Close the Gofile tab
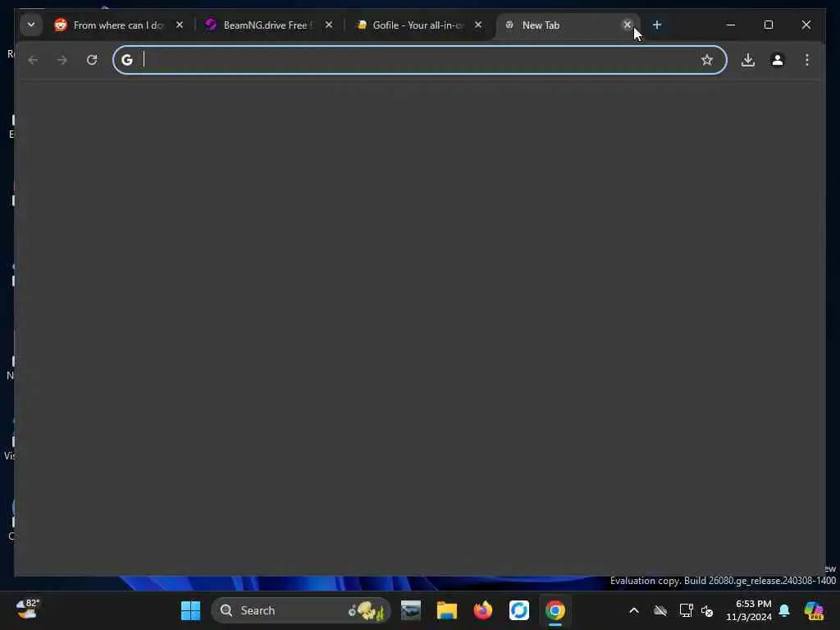840x630 pixels. 478,25
